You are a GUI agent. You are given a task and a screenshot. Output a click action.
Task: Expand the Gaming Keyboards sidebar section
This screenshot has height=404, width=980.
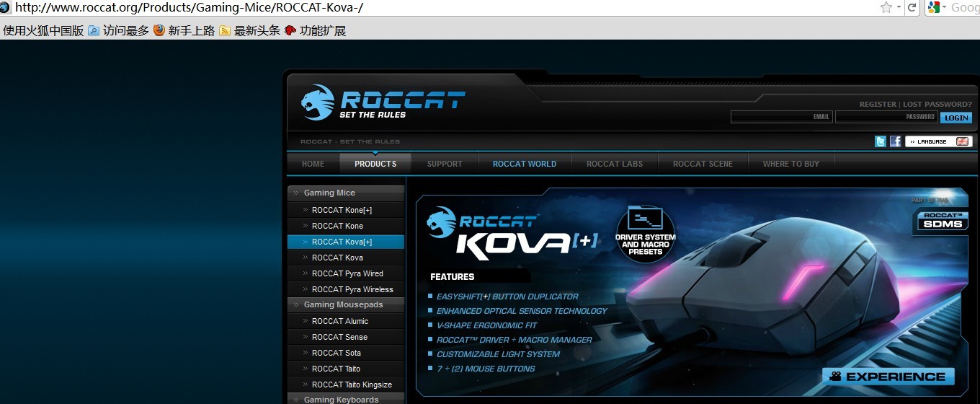coord(346,399)
